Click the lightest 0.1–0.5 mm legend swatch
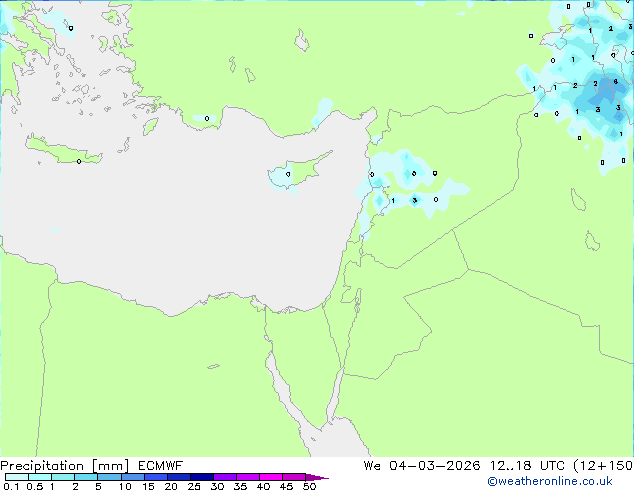 17,477
